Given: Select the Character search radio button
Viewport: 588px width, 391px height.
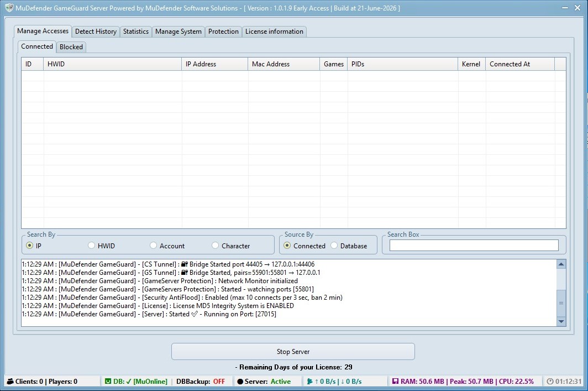Looking at the screenshot, I should pos(216,246).
